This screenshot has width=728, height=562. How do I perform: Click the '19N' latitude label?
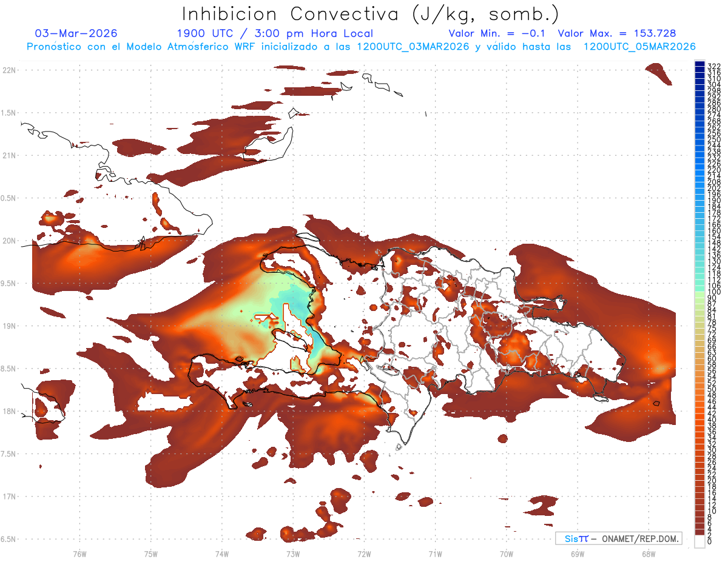9,326
